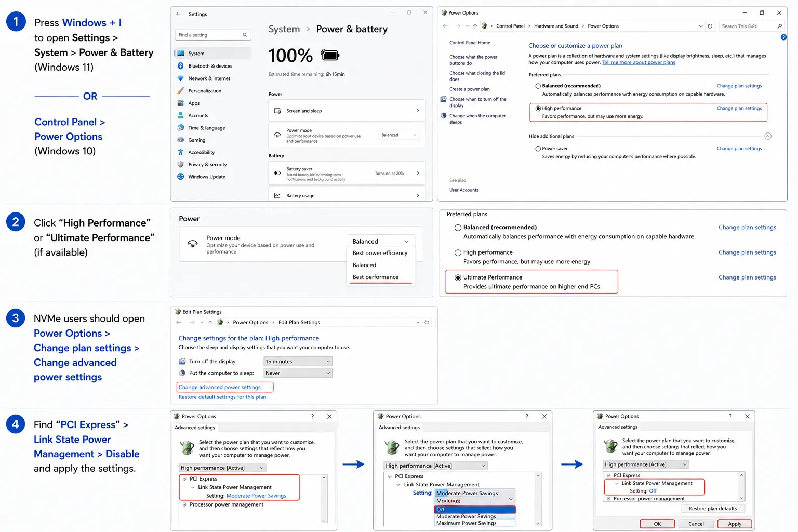Click the Battery usage chart icon
This screenshot has width=798, height=532.
click(x=277, y=196)
